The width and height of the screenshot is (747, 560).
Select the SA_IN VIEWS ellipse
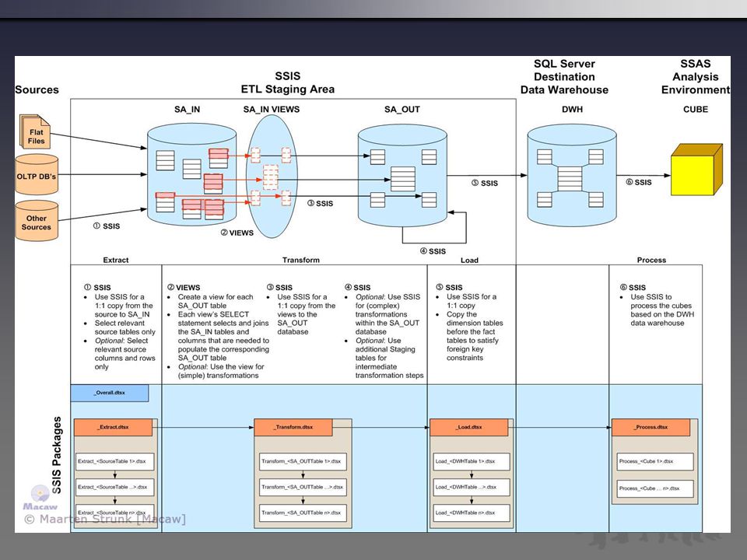pos(272,177)
